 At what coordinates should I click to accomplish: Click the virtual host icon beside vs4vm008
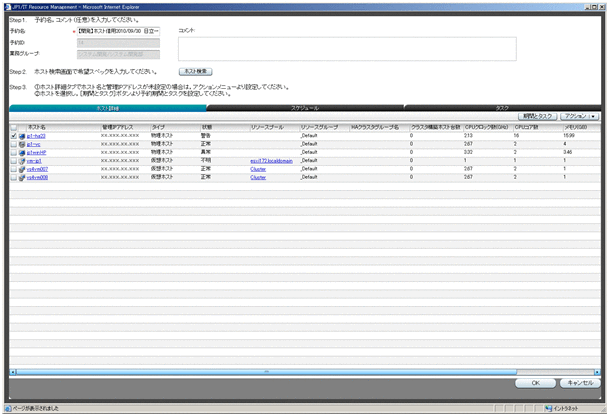(x=21, y=176)
